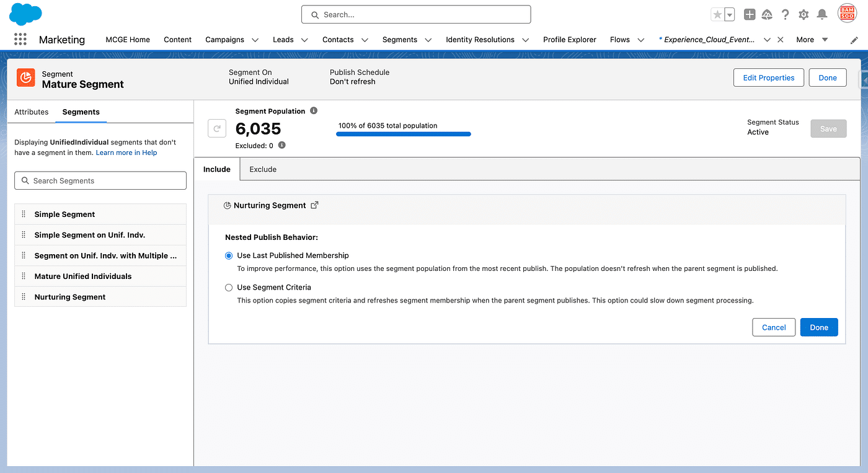The height and width of the screenshot is (473, 868).
Task: Open the App Launcher grid icon
Action: point(20,39)
